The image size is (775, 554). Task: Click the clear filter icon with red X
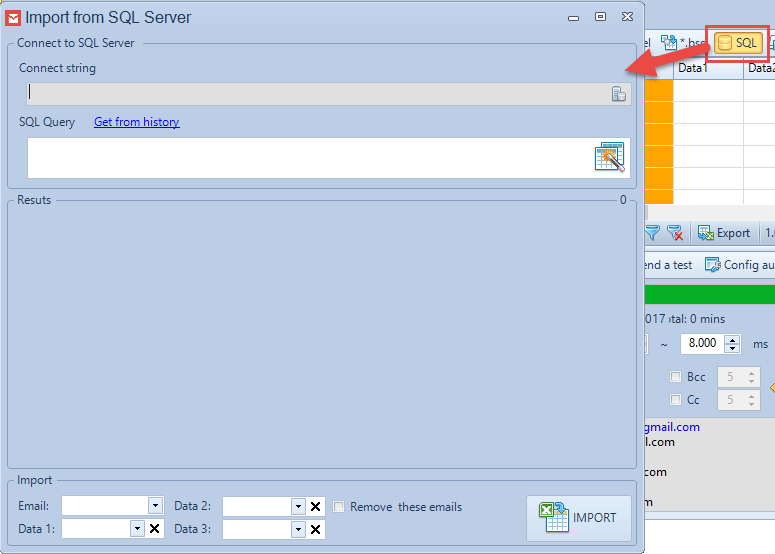(x=675, y=233)
